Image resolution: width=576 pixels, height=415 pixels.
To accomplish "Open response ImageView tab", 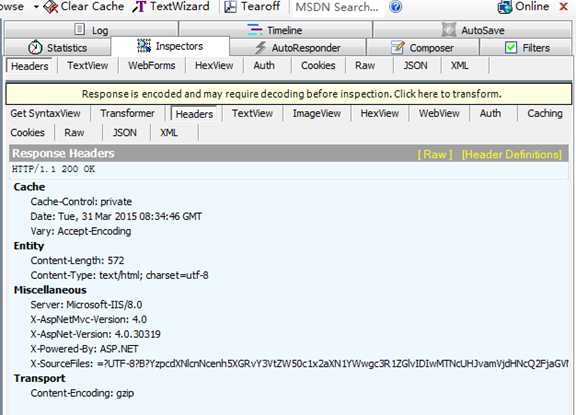I will [317, 113].
